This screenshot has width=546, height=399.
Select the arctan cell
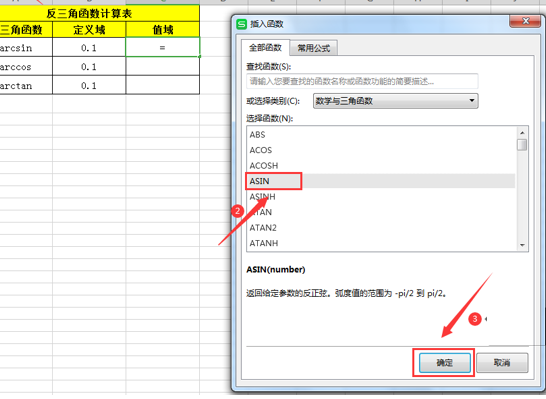click(26, 85)
